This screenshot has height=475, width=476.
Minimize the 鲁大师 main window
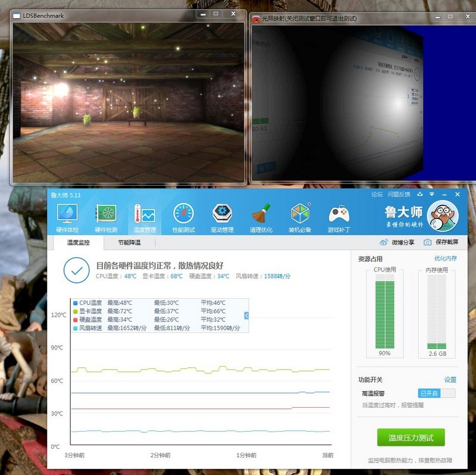click(x=444, y=195)
